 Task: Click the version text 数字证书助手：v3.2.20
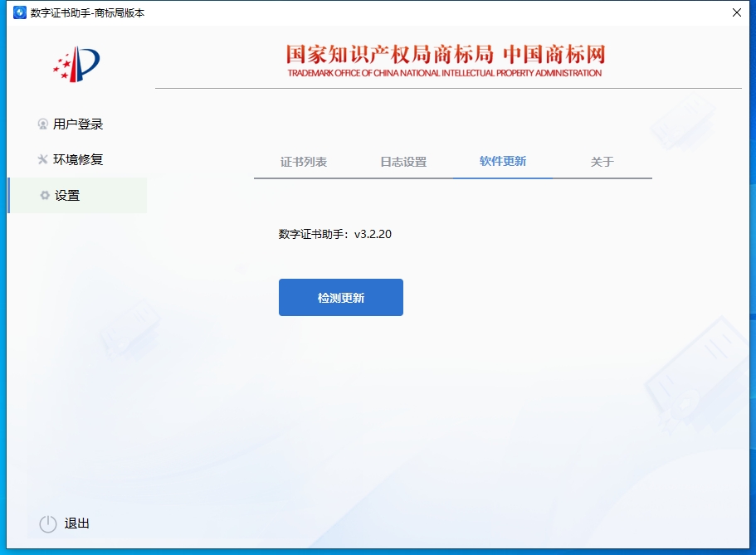335,234
